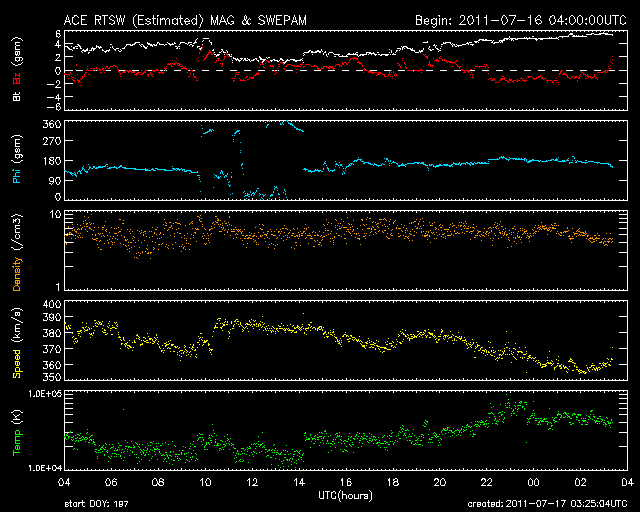Click the top tick label of the Temp axis

[45, 394]
